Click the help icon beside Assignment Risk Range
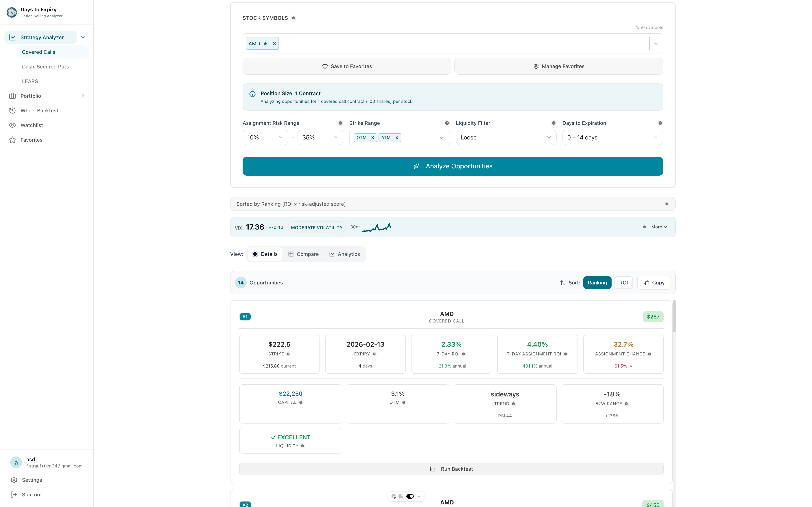 (341, 123)
